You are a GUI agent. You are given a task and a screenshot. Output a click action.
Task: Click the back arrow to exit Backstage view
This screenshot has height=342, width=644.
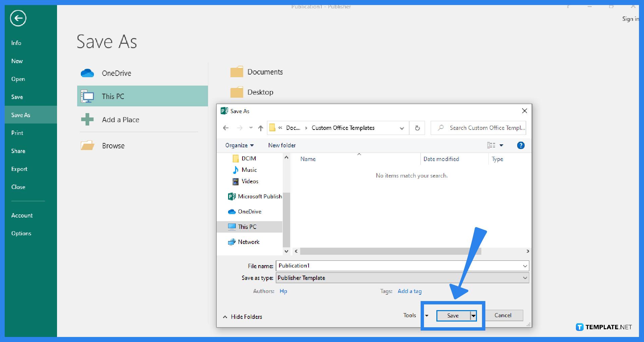pos(18,18)
